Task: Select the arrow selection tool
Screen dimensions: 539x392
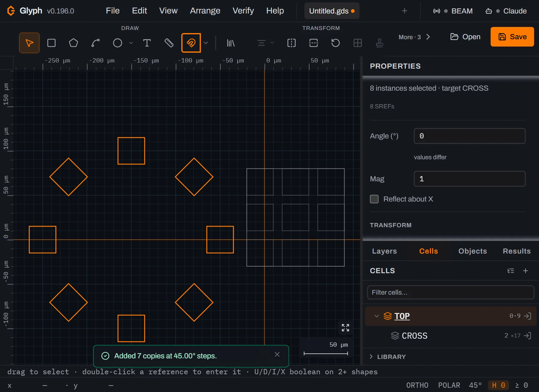Action: click(29, 43)
